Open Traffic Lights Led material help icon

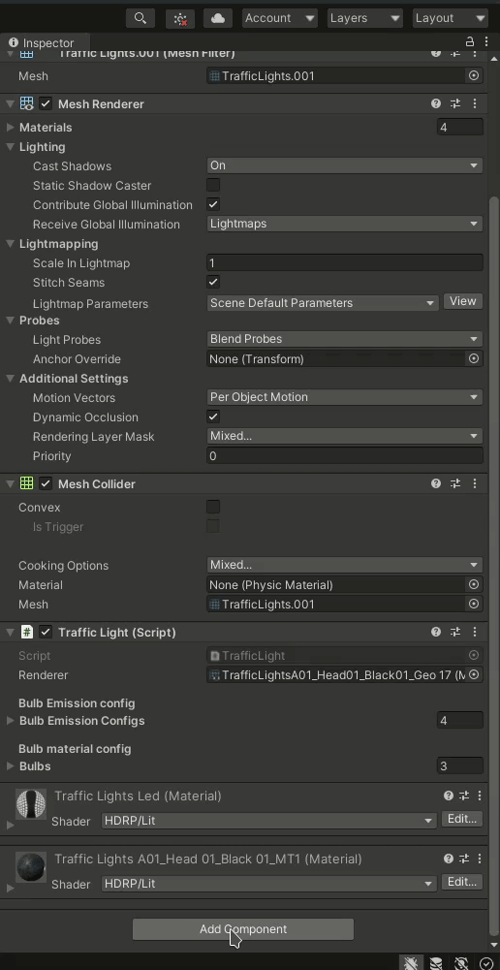448,796
